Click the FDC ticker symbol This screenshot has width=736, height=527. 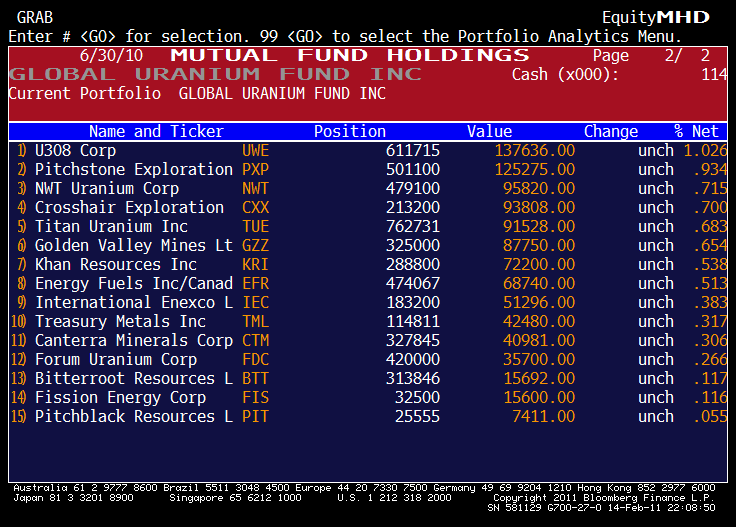click(255, 359)
